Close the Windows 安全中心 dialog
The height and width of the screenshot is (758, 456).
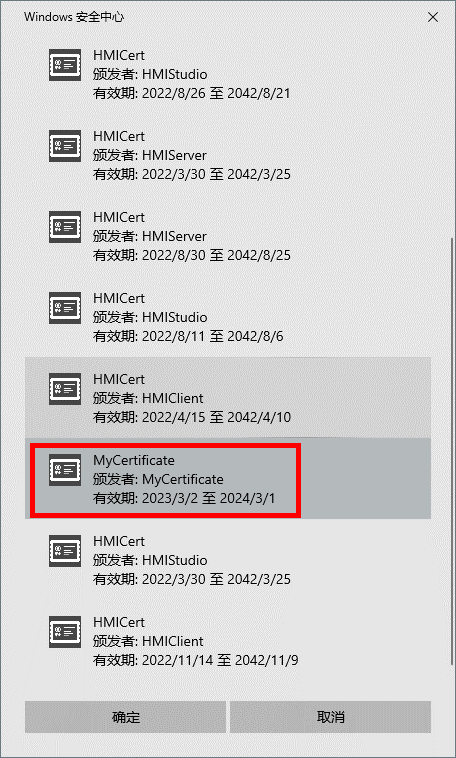click(433, 17)
